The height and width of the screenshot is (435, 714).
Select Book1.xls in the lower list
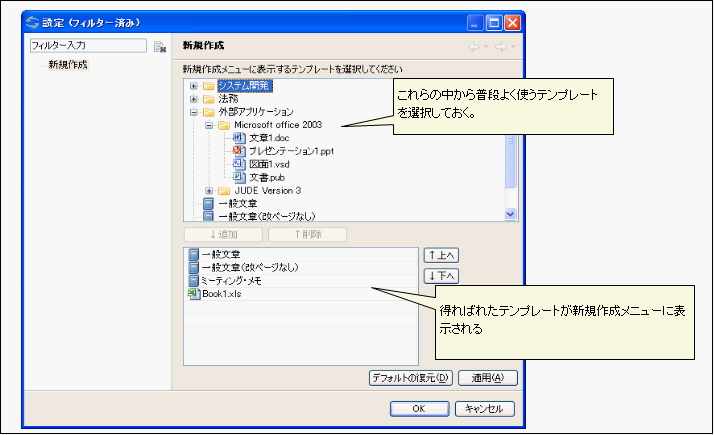pos(222,294)
